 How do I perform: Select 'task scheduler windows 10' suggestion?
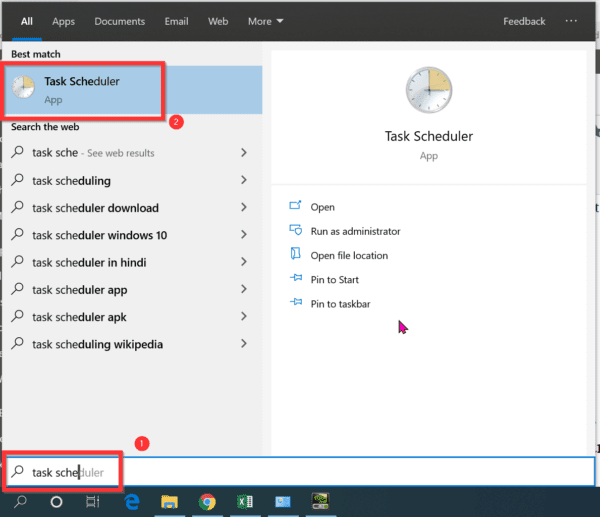[132, 235]
